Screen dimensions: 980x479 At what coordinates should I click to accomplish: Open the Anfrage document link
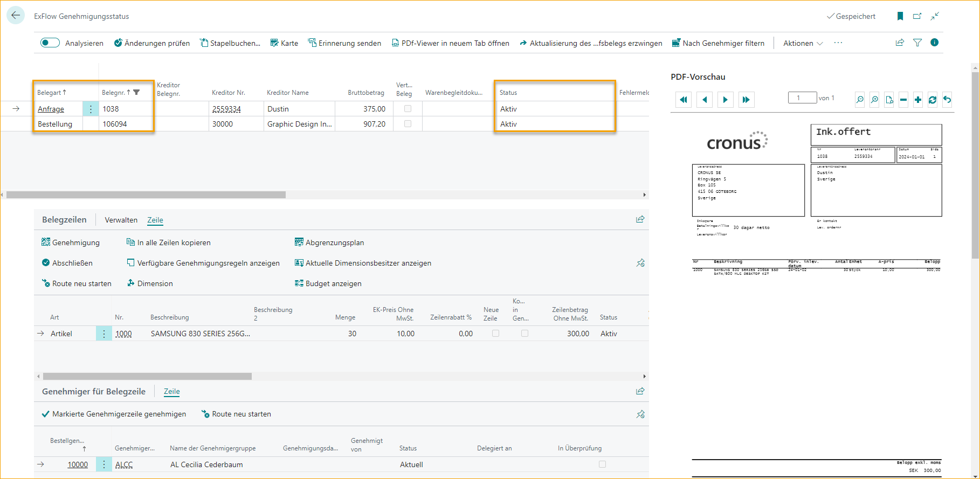[51, 109]
